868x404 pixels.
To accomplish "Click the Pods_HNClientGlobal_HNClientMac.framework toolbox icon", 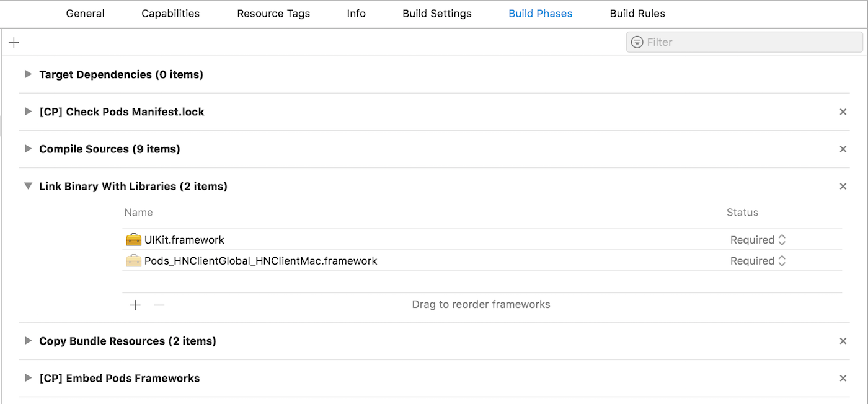I will [x=133, y=261].
